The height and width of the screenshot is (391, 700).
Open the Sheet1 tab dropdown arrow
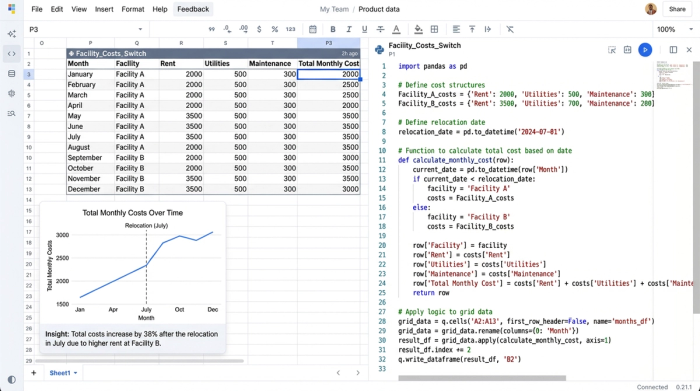(x=75, y=373)
